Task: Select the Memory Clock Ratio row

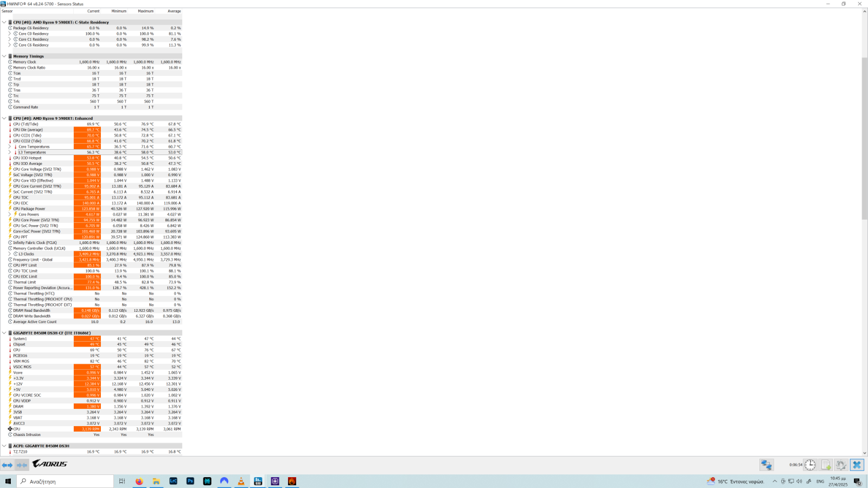Action: [91, 68]
